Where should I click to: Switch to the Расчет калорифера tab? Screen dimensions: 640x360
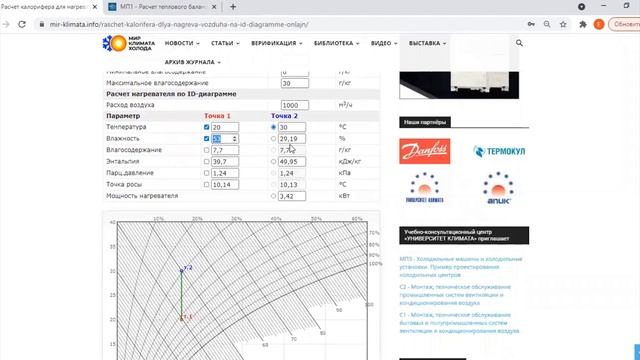[x=49, y=7]
